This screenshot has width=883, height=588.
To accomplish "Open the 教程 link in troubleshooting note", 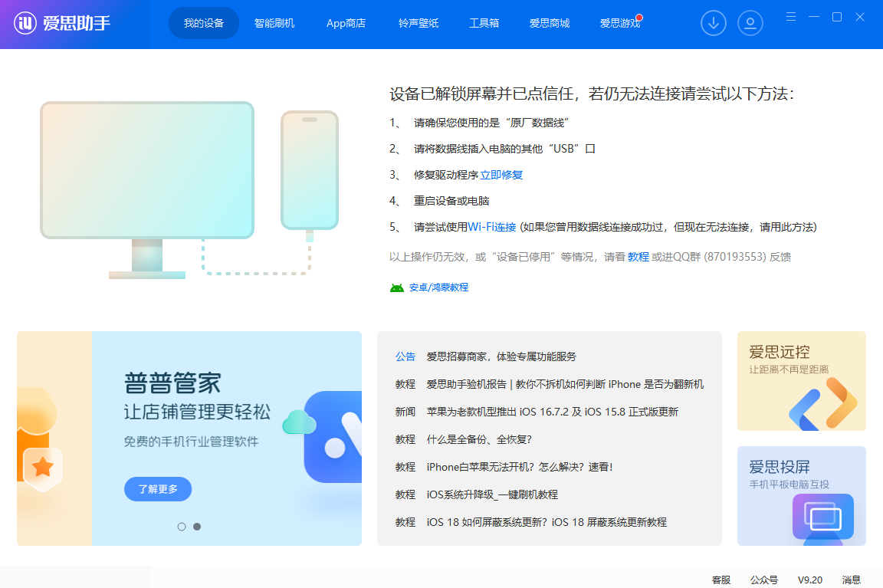I will tap(638, 257).
